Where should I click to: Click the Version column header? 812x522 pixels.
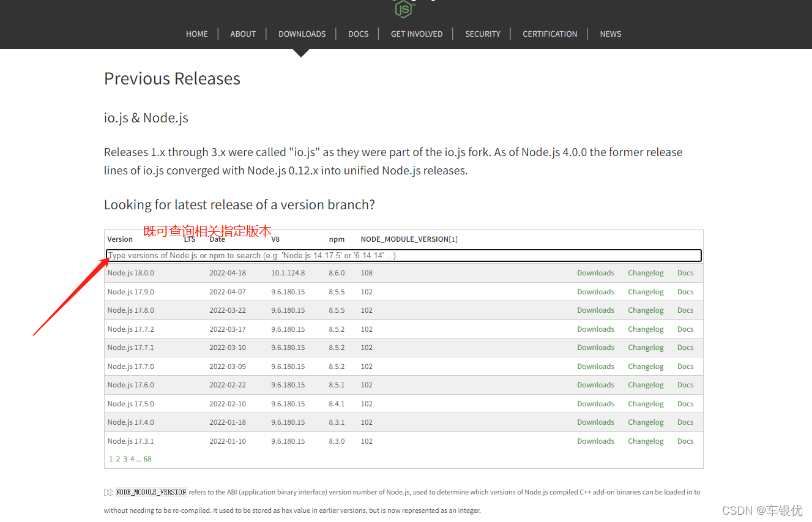[120, 239]
